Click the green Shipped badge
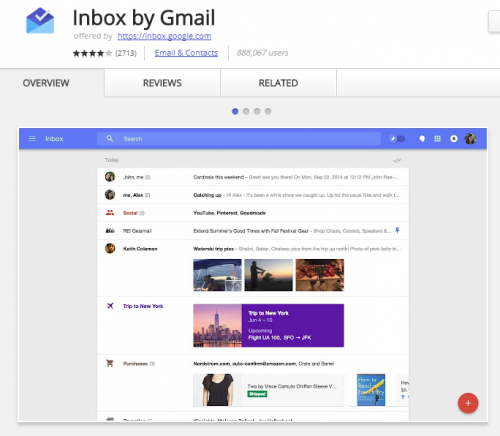This screenshot has height=436, width=500. pos(257,394)
